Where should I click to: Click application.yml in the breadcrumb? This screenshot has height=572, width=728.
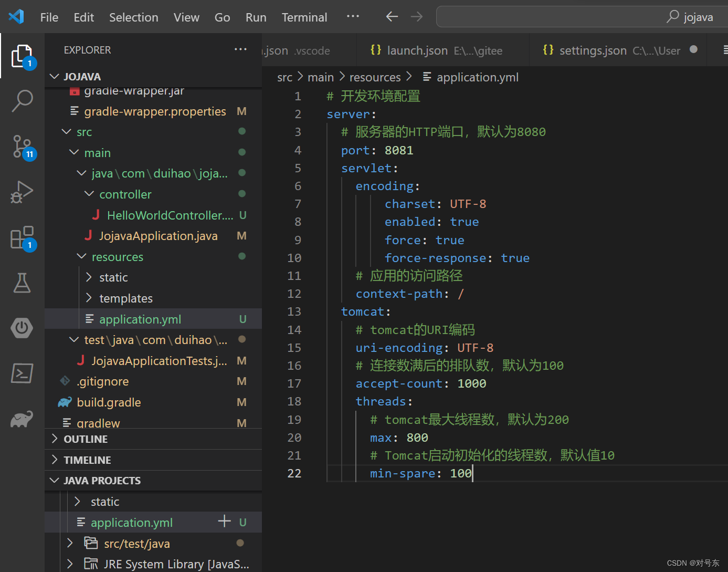click(477, 77)
